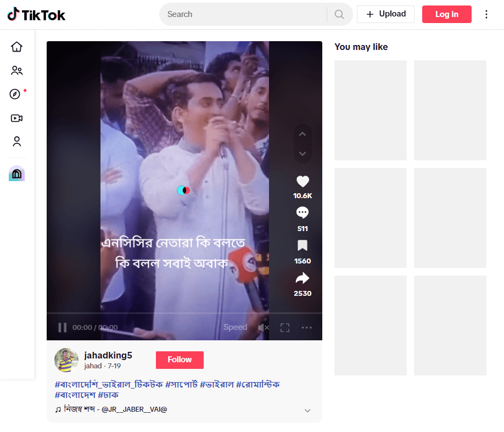
Task: Share the video via arrow icon
Action: coord(303,278)
